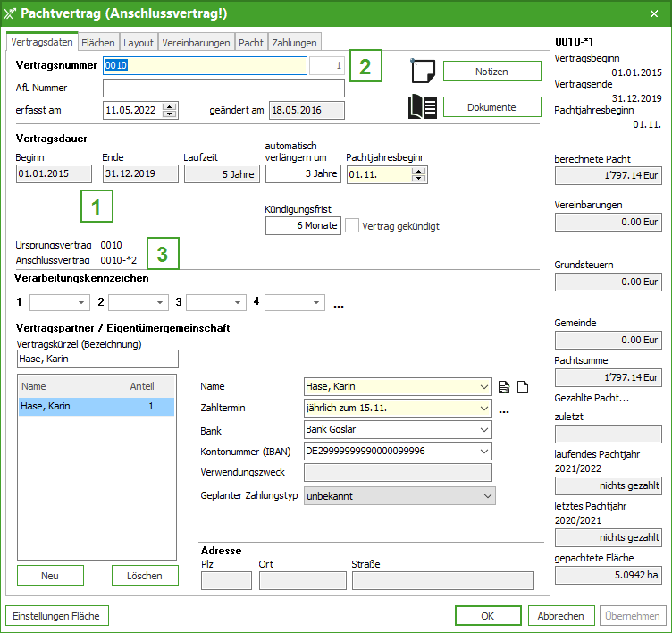Open the Bank dropdown list
The width and height of the screenshot is (672, 633).
coord(484,430)
